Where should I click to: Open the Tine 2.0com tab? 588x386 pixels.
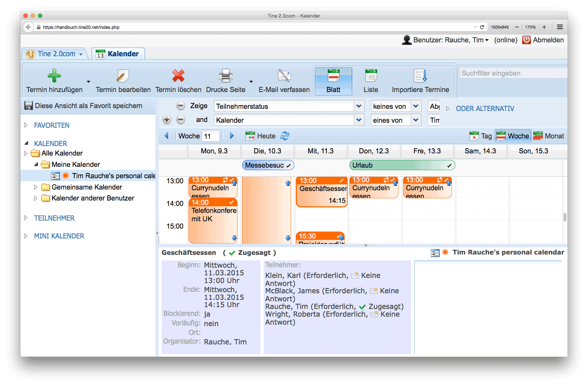pos(54,54)
